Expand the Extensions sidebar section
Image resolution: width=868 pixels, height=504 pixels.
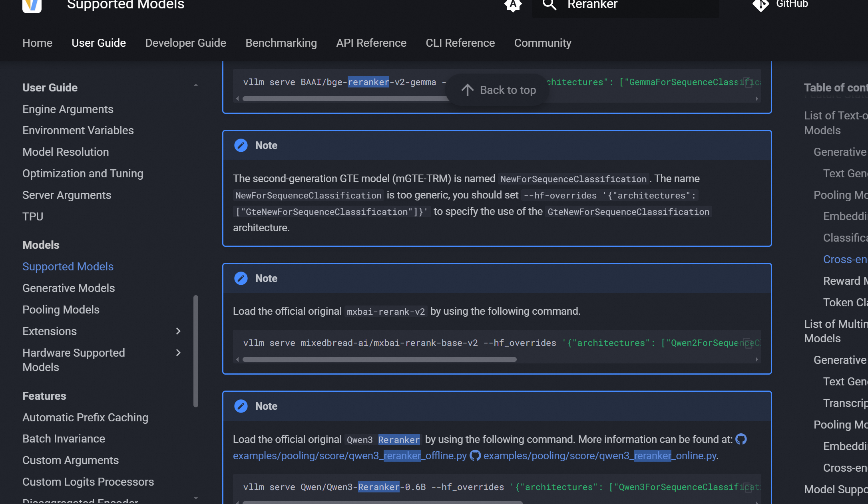(178, 331)
